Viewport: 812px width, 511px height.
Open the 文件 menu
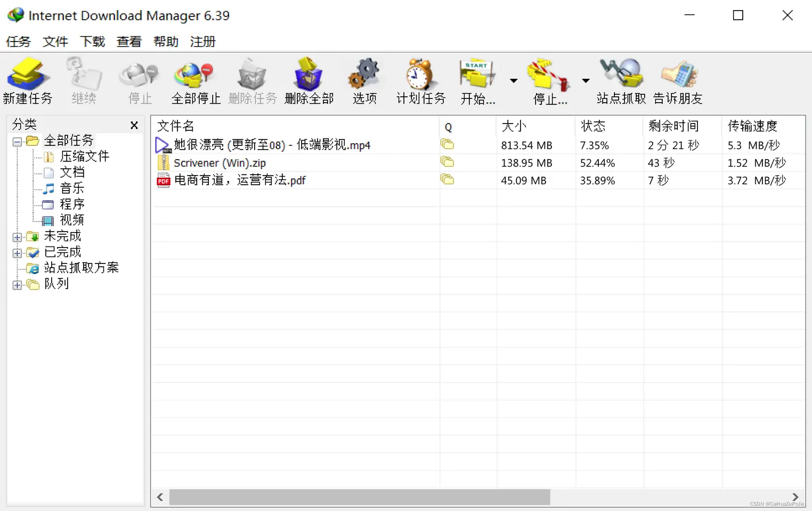pos(55,42)
